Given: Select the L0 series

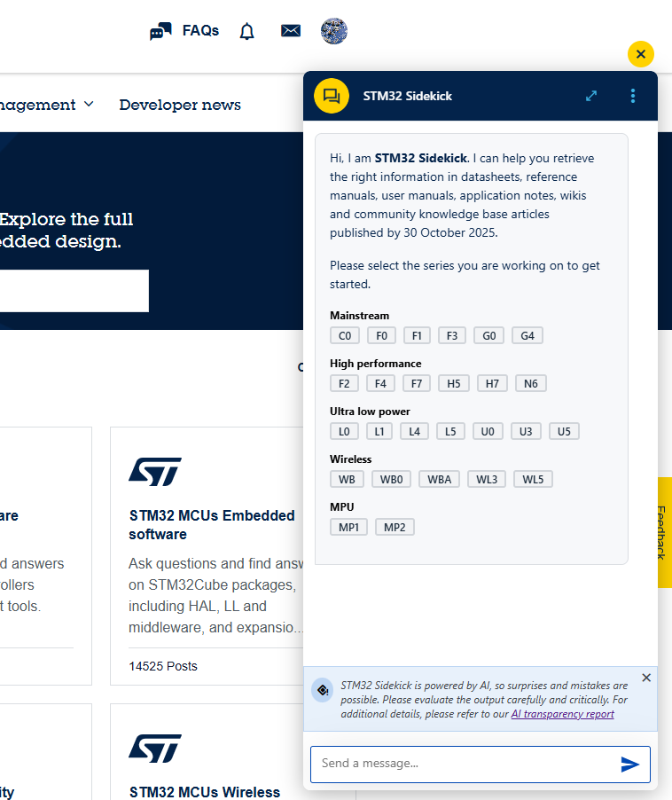Looking at the screenshot, I should point(344,432).
